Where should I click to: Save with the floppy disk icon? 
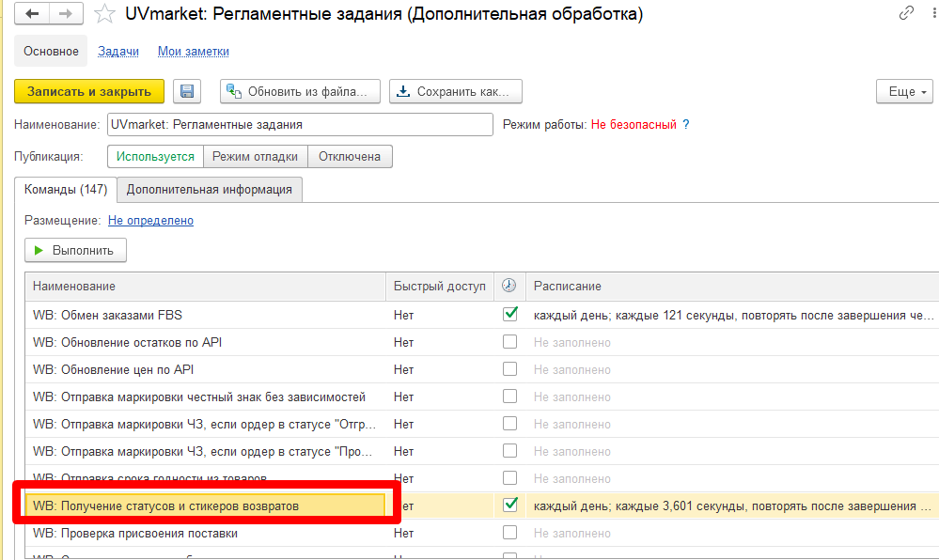pos(187,91)
